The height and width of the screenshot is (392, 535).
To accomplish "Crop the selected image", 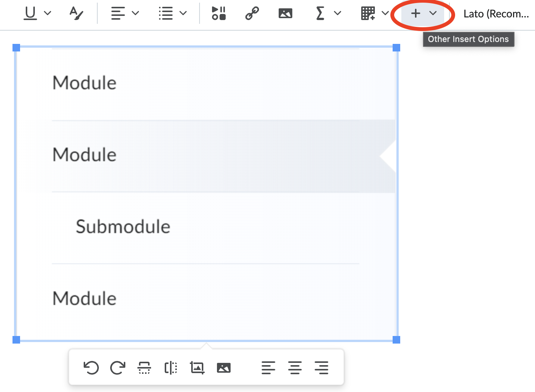I will (197, 368).
